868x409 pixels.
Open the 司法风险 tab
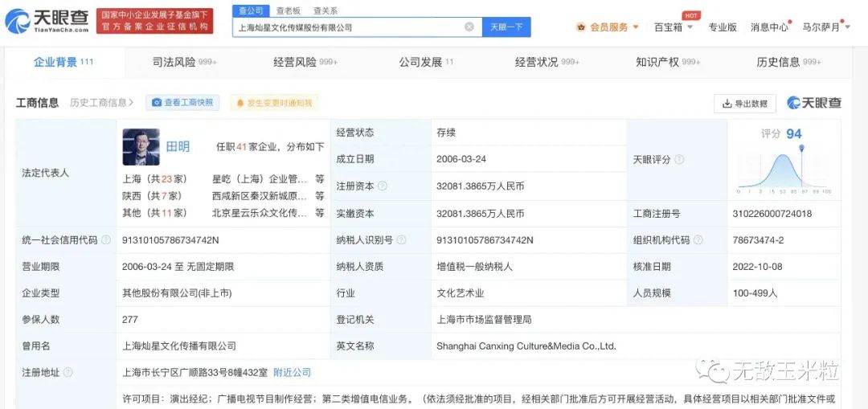[184, 62]
